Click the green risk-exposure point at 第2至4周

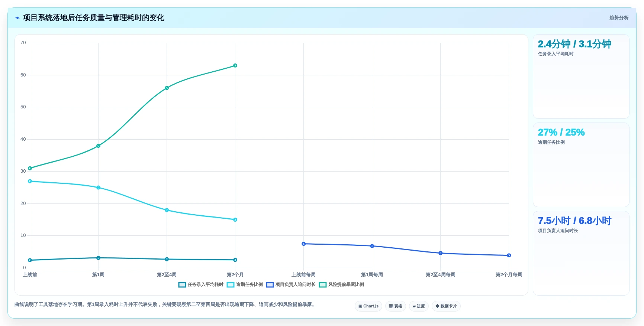(167, 88)
